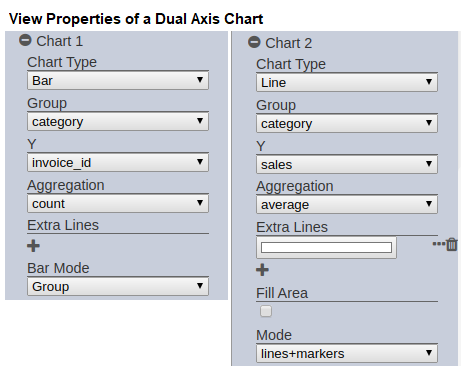The height and width of the screenshot is (369, 463).
Task: Open the Y dropdown showing invoice_id
Action: (118, 162)
